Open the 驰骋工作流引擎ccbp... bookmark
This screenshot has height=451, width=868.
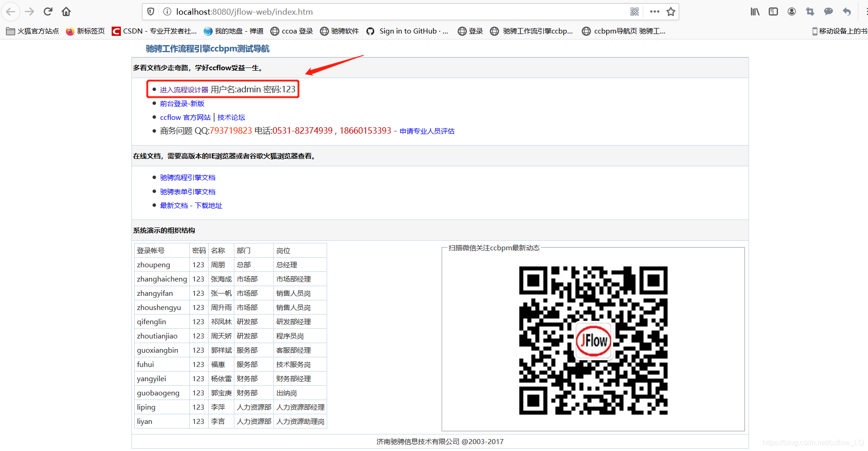click(532, 31)
